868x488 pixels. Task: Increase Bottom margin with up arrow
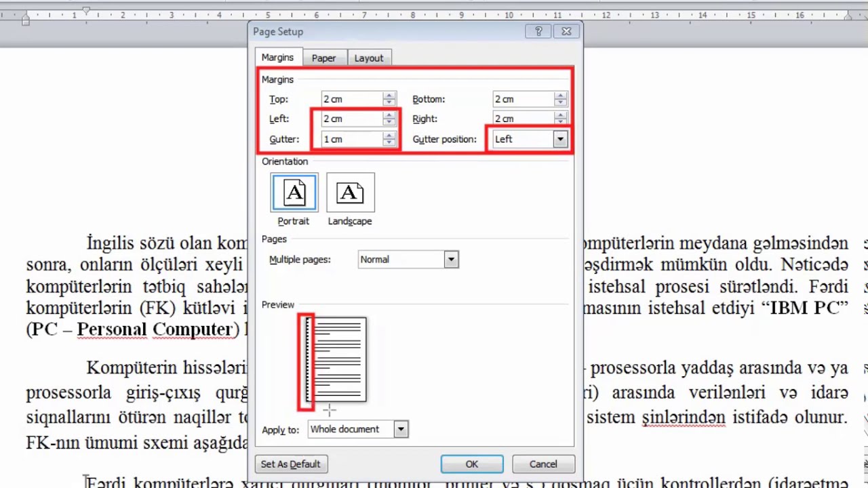(x=560, y=96)
